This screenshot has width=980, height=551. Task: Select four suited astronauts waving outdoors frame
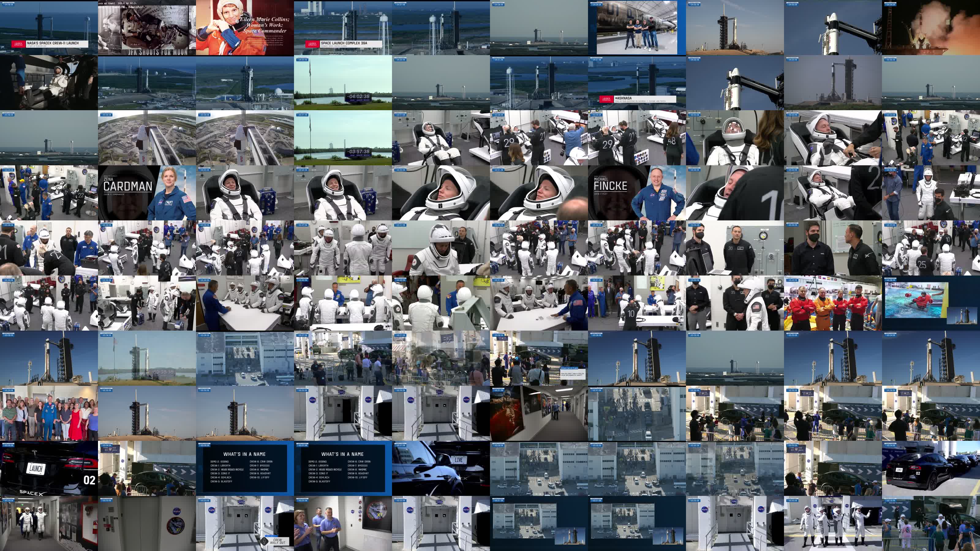[833, 524]
